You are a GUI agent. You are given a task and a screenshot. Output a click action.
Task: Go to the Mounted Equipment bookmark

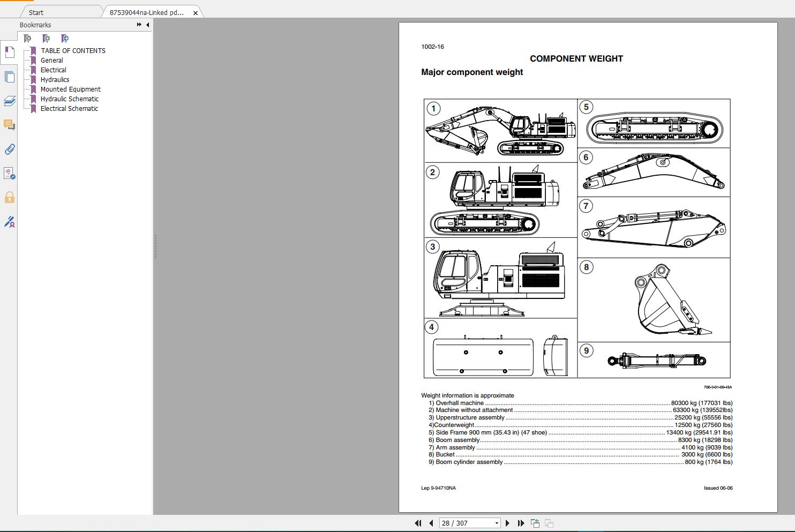click(x=71, y=89)
